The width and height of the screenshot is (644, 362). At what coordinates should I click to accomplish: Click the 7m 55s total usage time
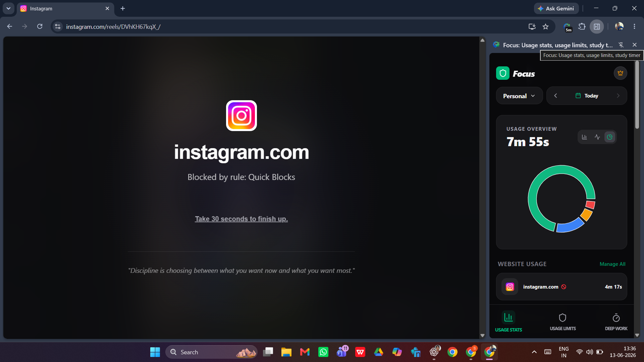(x=528, y=142)
